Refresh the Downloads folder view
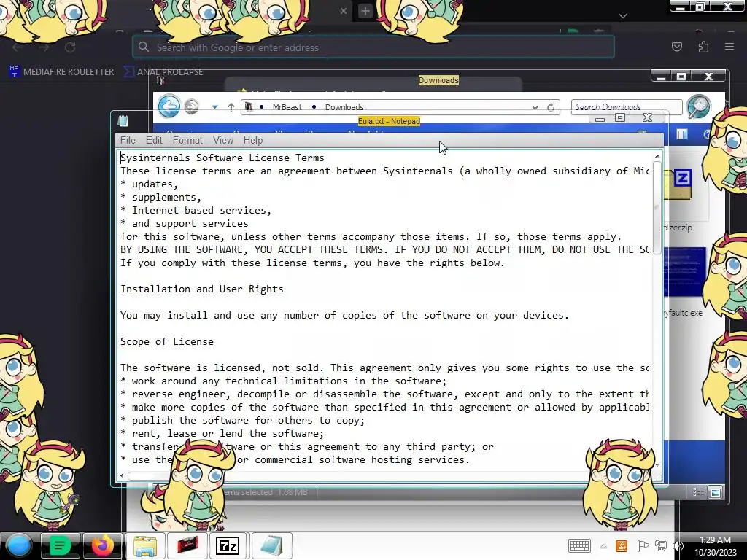 pos(551,108)
